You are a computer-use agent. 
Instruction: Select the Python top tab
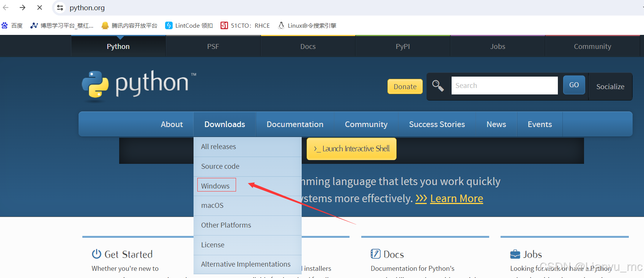[x=118, y=46]
